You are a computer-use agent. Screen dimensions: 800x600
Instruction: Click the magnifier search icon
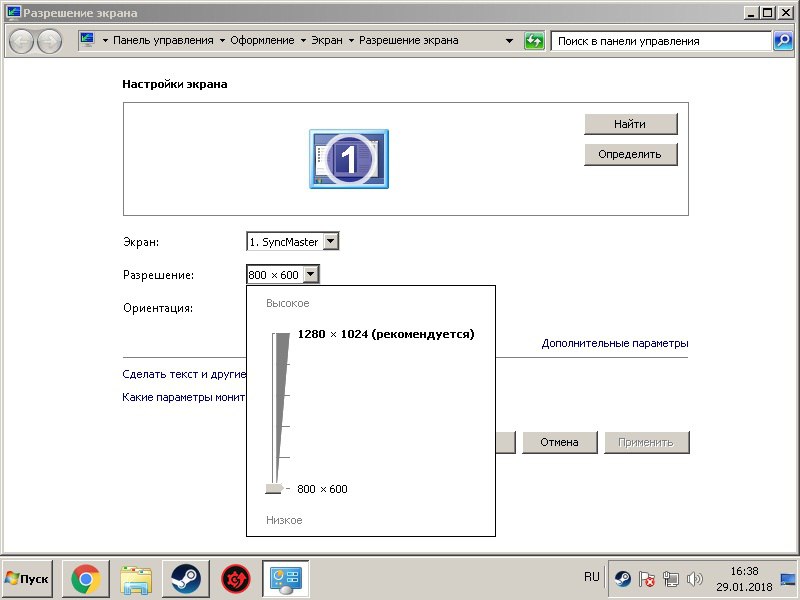[x=783, y=41]
